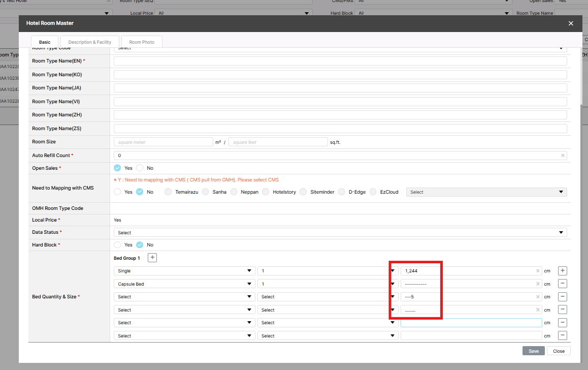Open the Data Status dropdown
588x370 pixels.
pos(340,233)
